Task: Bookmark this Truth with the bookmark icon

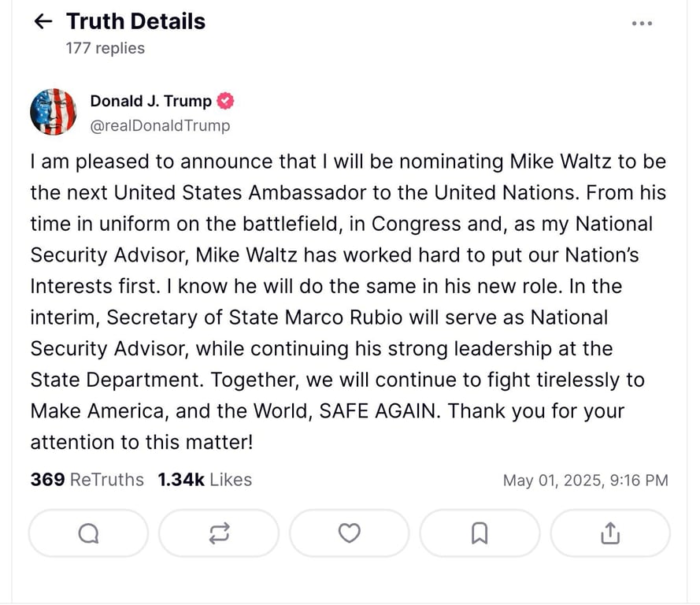Action: click(480, 533)
